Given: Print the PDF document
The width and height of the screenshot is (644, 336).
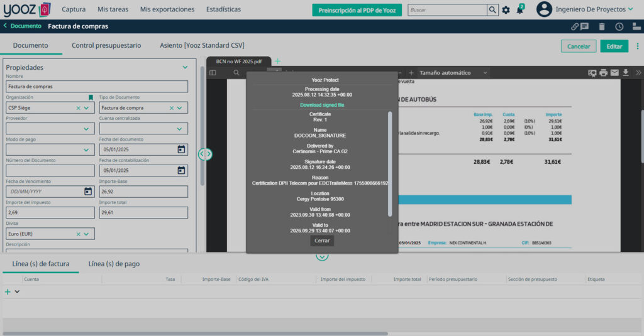Looking at the screenshot, I should pos(603,73).
